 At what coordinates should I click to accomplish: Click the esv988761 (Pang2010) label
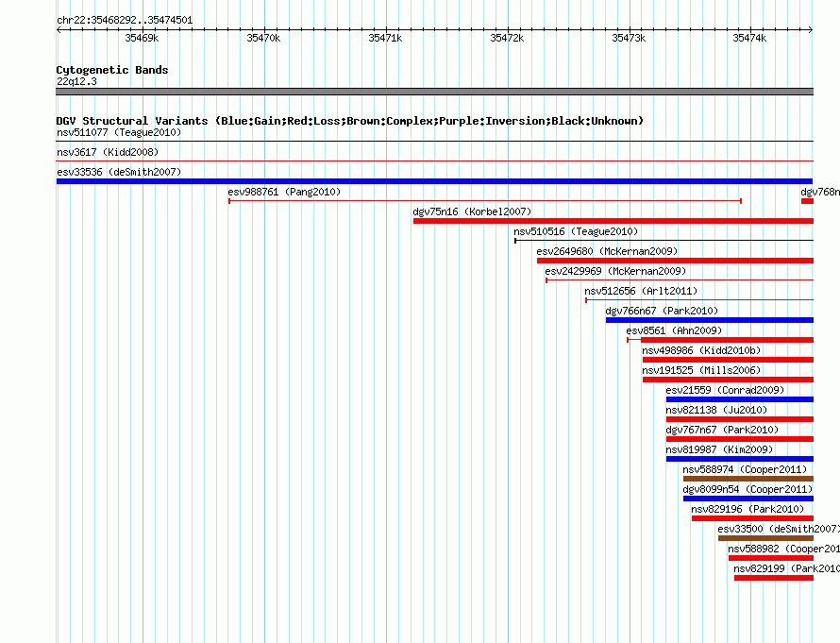pyautogui.click(x=284, y=192)
